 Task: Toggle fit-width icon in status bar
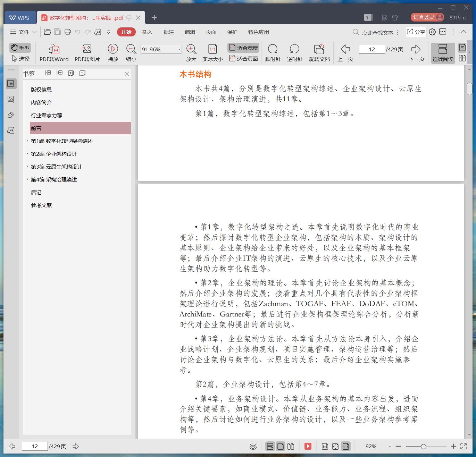[346, 447]
